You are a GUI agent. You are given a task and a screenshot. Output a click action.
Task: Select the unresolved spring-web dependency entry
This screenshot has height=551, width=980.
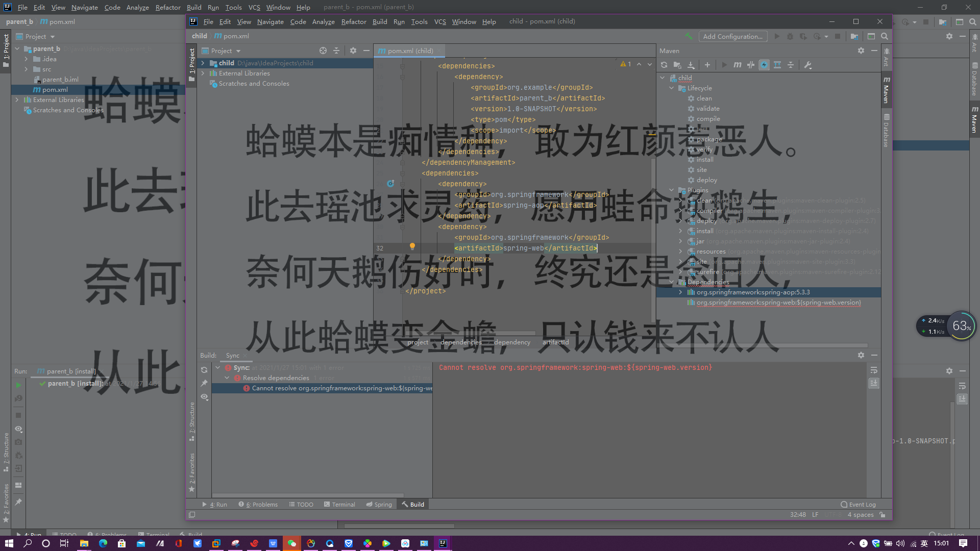coord(778,303)
